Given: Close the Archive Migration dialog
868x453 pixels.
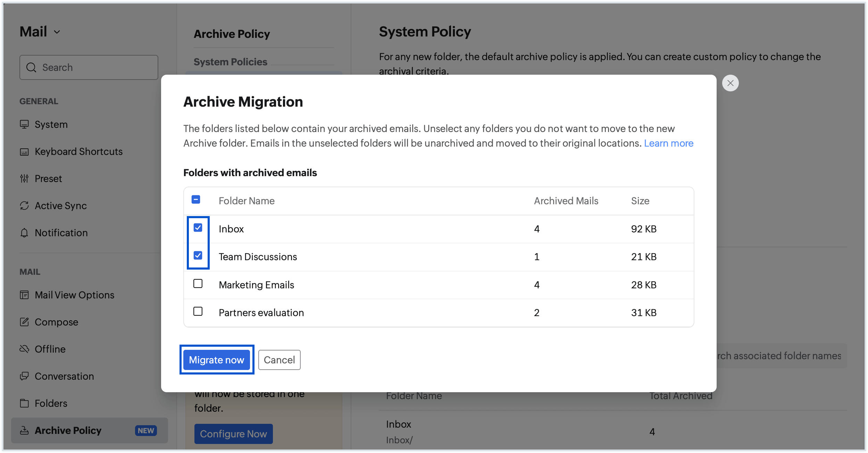Looking at the screenshot, I should [x=731, y=83].
